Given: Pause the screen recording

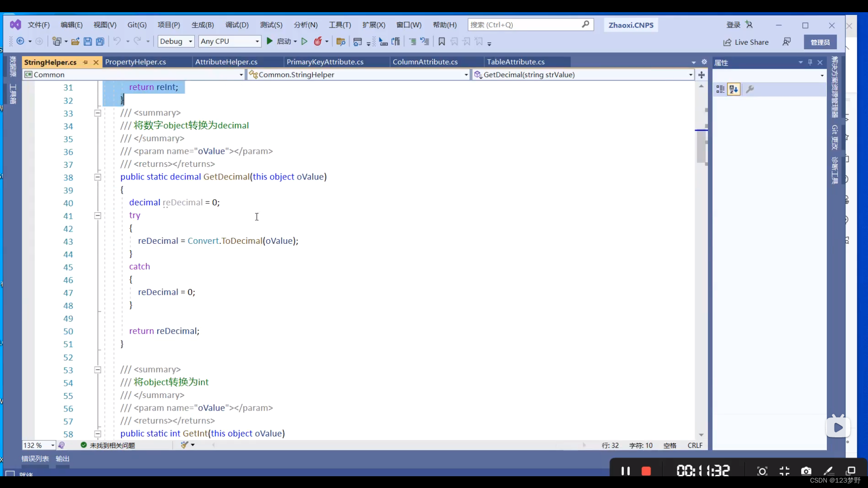Looking at the screenshot, I should 626,471.
